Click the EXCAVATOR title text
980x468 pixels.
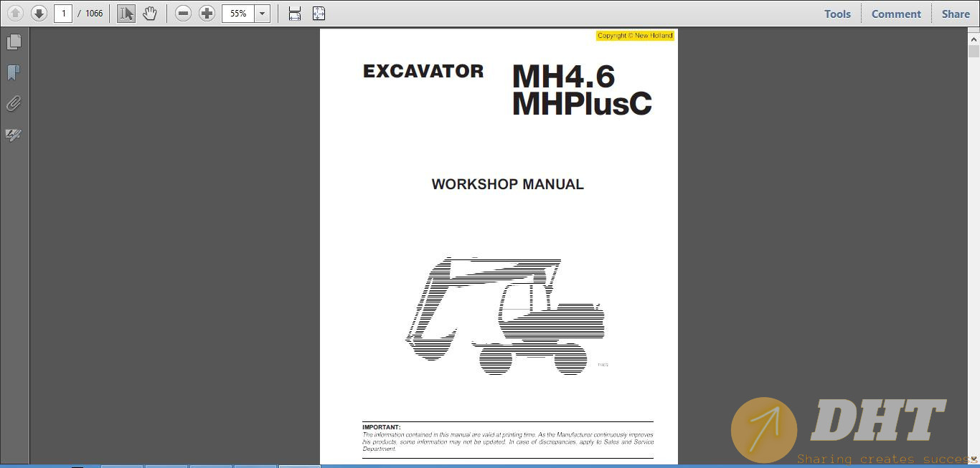pyautogui.click(x=423, y=71)
